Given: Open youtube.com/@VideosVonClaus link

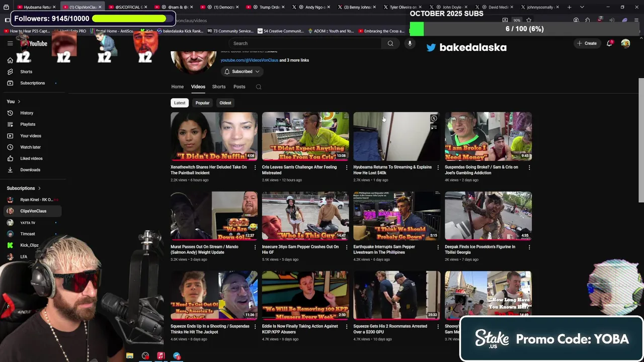Looking at the screenshot, I should pos(250,60).
